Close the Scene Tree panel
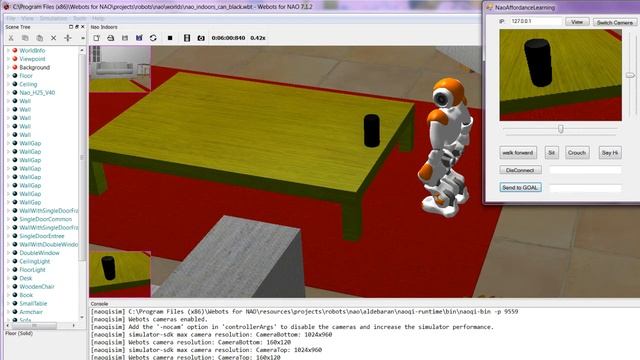 point(82,27)
